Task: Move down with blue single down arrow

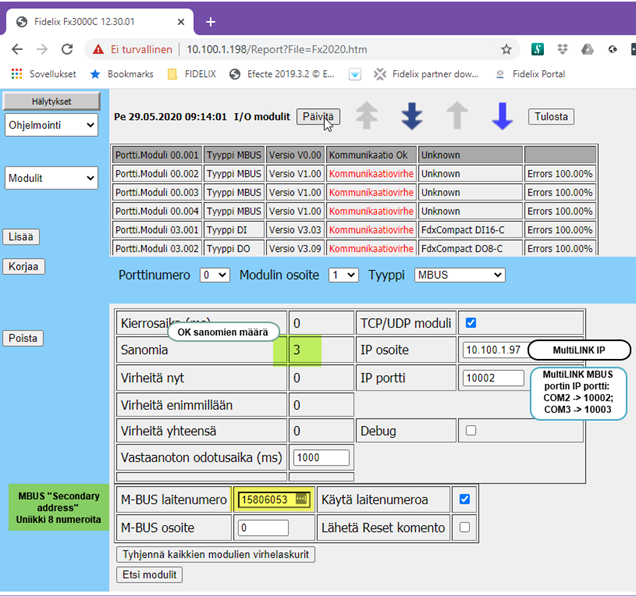Action: [502, 116]
